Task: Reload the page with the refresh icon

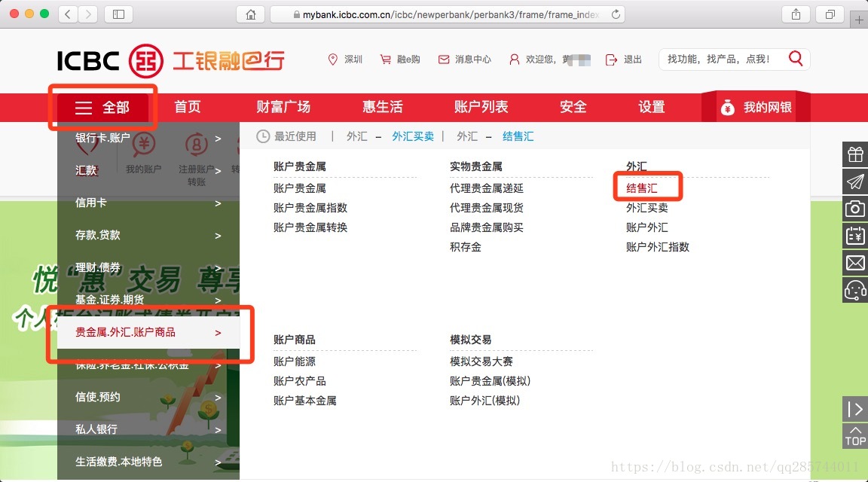Action: coord(616,14)
